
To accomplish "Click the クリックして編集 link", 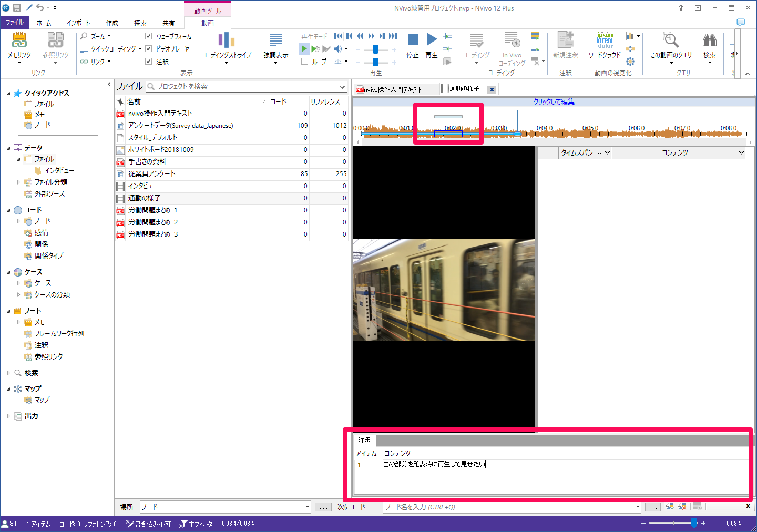I will point(554,101).
